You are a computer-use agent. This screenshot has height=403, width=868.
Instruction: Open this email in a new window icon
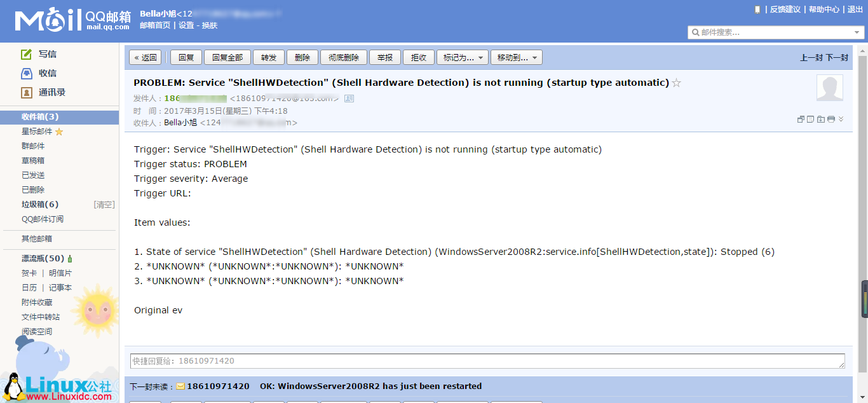coord(801,120)
